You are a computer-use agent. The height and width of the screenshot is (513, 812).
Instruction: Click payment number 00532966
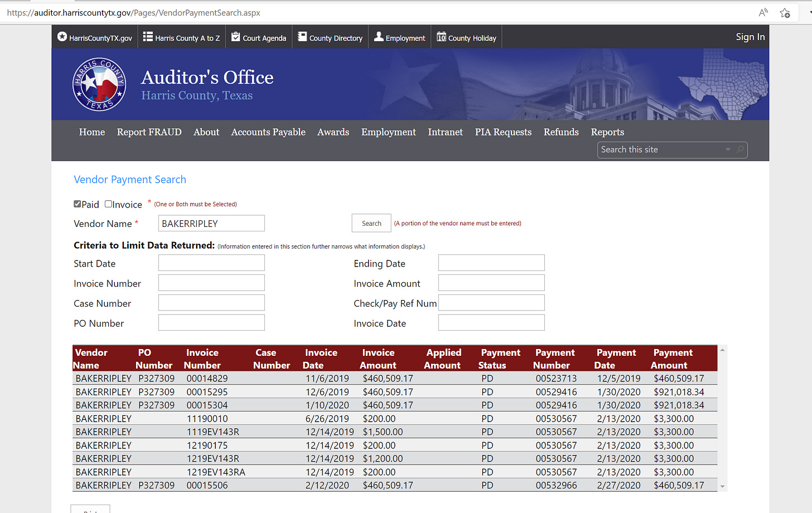click(556, 486)
